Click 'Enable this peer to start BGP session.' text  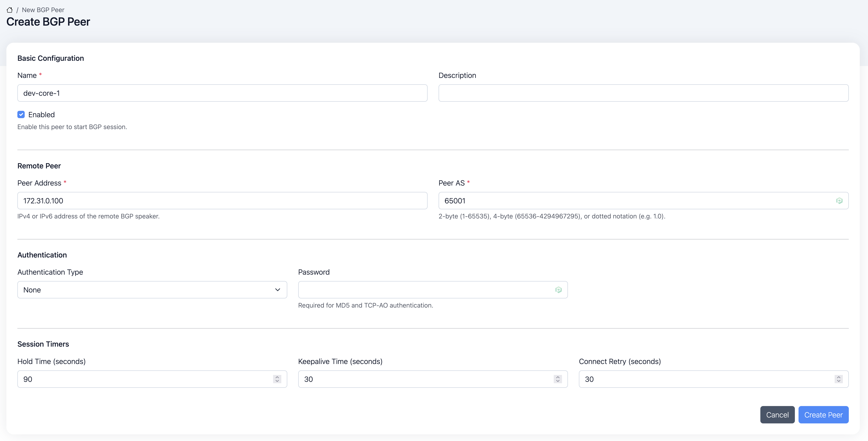tap(72, 127)
